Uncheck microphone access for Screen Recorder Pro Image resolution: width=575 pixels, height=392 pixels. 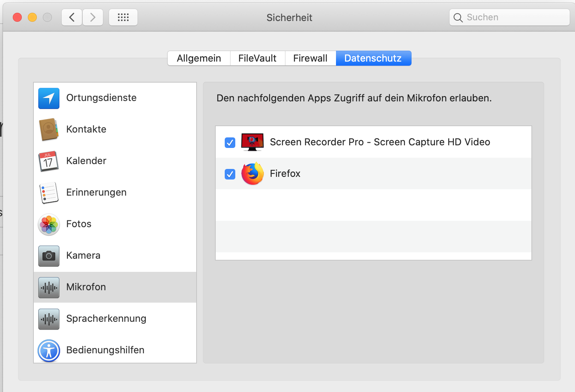coord(230,142)
